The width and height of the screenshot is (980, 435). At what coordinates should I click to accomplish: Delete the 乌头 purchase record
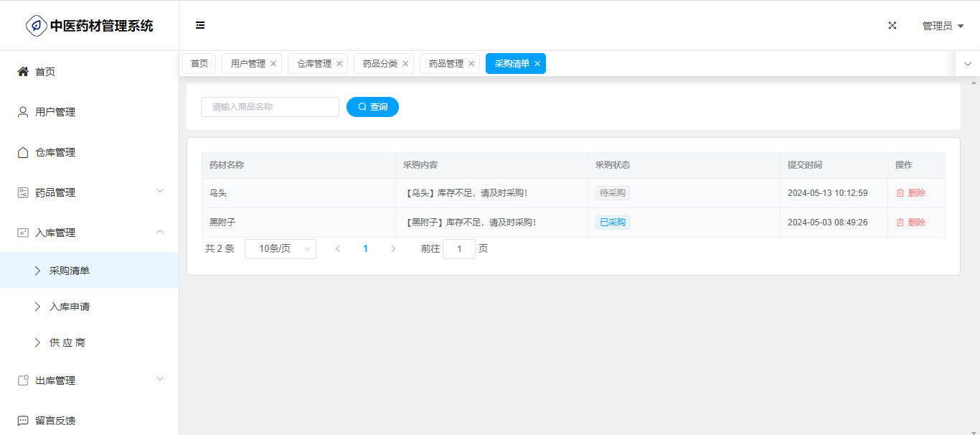click(910, 193)
